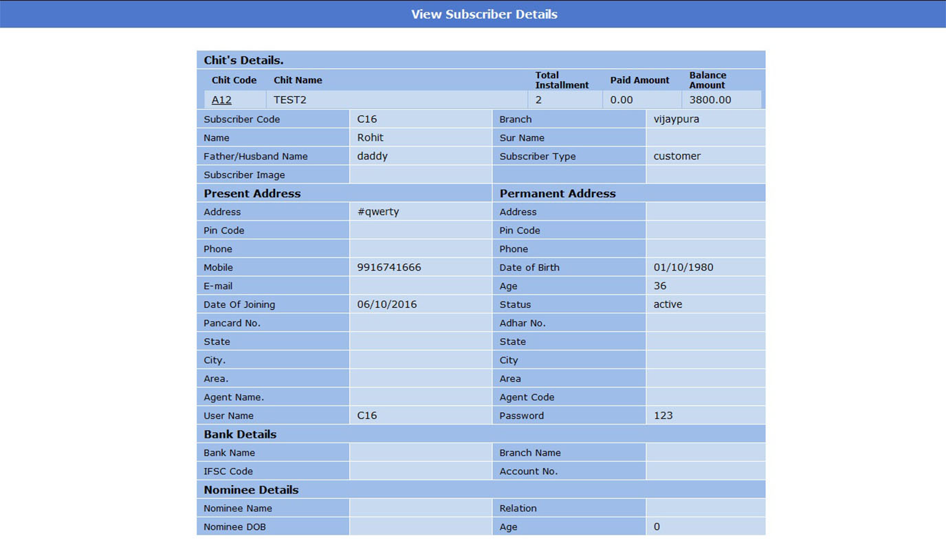Click the Chit's Details section header
The height and width of the screenshot is (560, 946).
click(x=243, y=60)
